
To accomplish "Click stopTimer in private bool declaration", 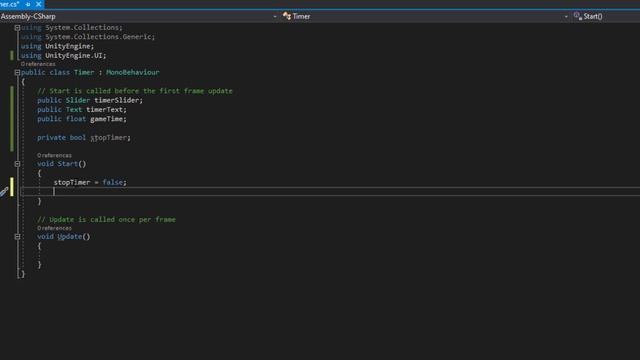I will coord(109,138).
